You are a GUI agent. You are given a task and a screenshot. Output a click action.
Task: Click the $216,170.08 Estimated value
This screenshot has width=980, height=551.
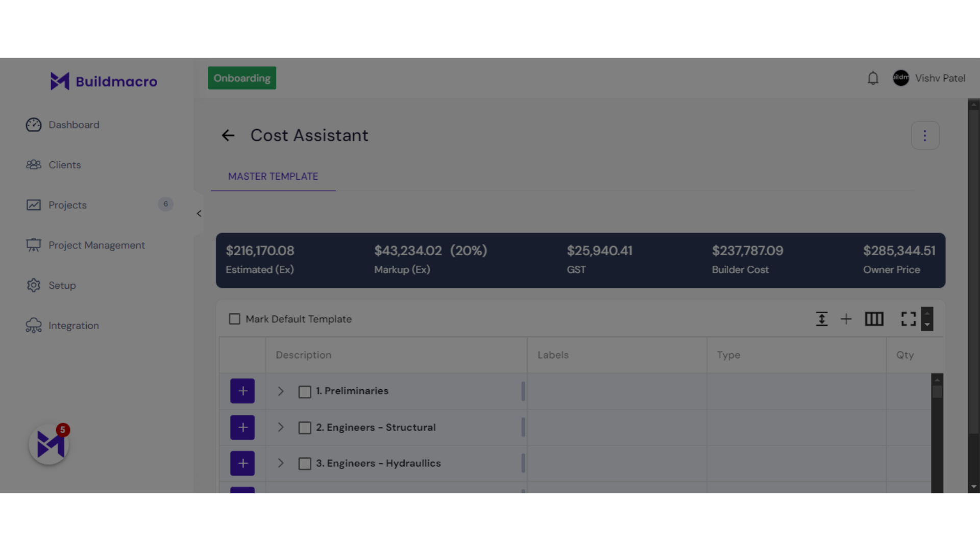pyautogui.click(x=260, y=251)
